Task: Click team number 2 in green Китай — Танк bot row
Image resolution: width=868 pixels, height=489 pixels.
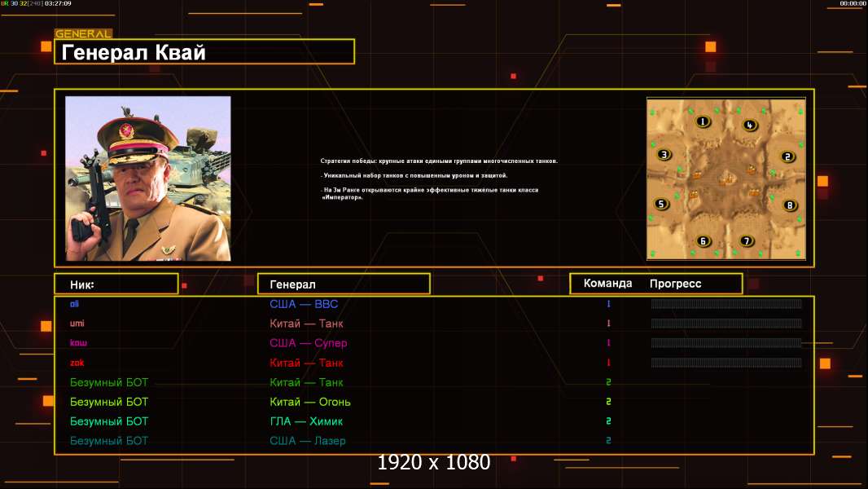Action: pyautogui.click(x=608, y=382)
